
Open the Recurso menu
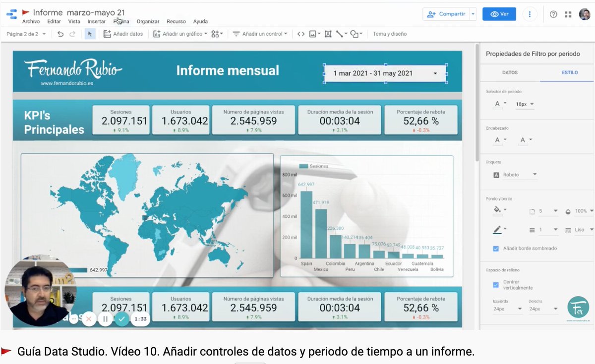(177, 21)
